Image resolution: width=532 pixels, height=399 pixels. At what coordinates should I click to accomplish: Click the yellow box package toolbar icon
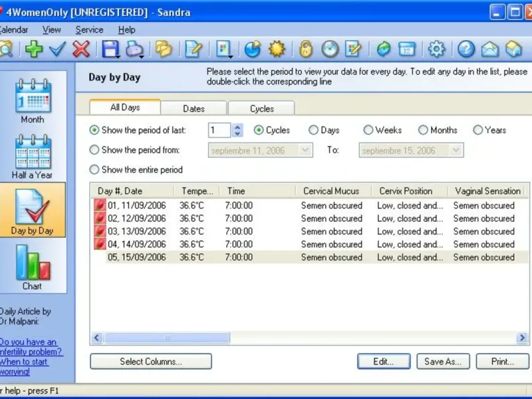[x=513, y=49]
